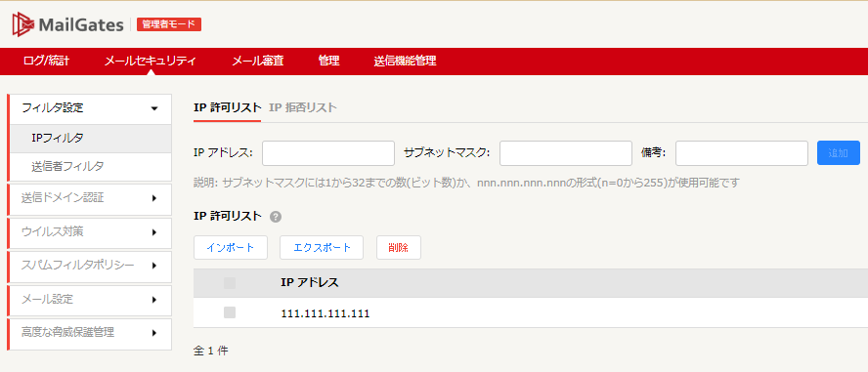
Task: Focus the 備考 input field
Action: point(742,153)
